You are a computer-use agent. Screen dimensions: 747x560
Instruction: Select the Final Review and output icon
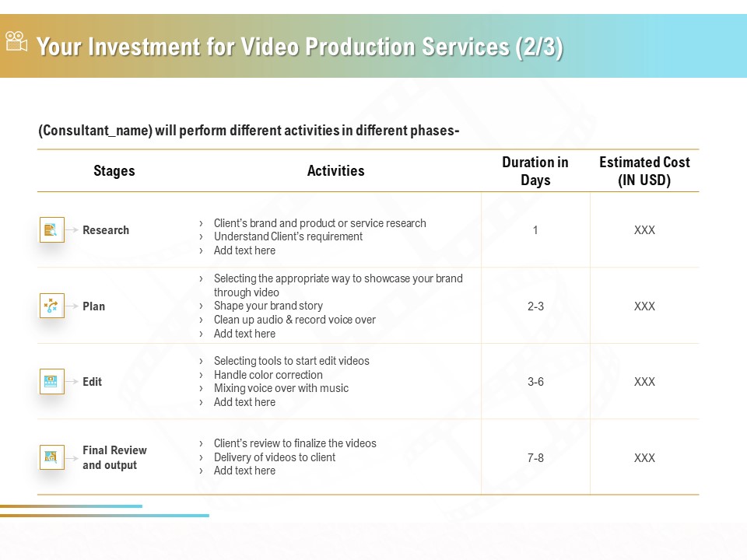(x=52, y=457)
